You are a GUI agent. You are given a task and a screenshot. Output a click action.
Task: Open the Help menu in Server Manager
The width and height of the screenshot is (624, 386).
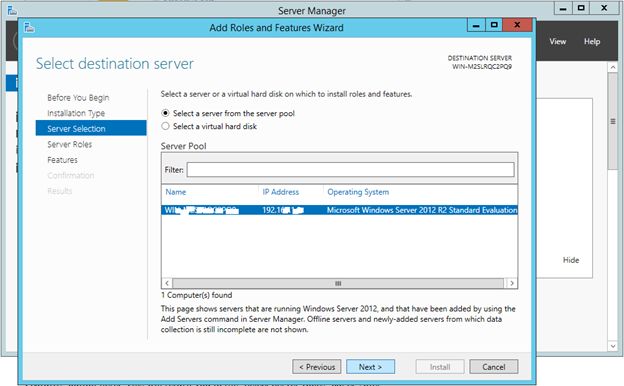tap(592, 41)
